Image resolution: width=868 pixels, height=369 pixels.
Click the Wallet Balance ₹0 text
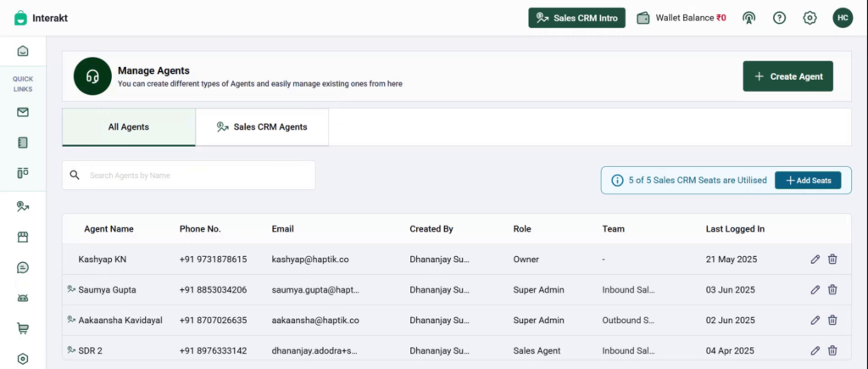[691, 18]
